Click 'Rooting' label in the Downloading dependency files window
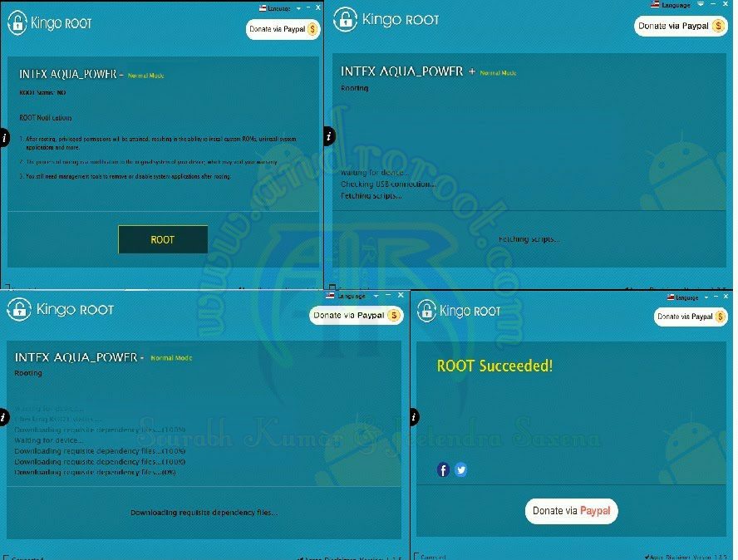Viewport: 738px width, 560px height. [x=28, y=373]
